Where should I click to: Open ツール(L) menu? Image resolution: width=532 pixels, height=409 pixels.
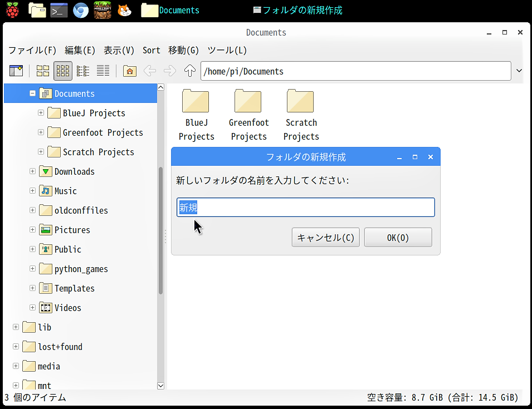click(x=227, y=51)
